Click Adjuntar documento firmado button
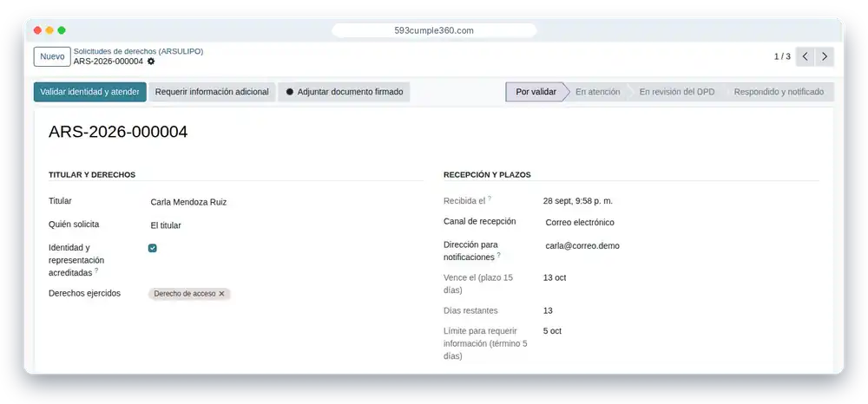 click(x=344, y=92)
